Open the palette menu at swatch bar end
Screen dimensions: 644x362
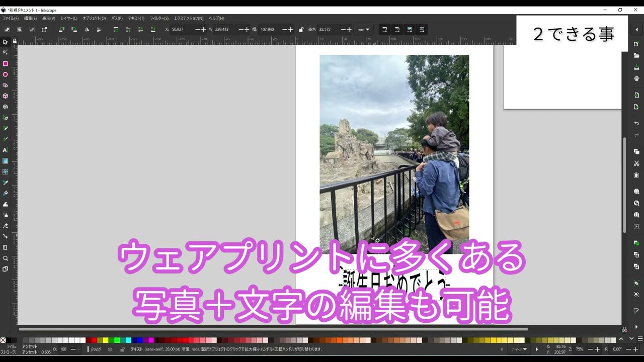tap(640, 339)
